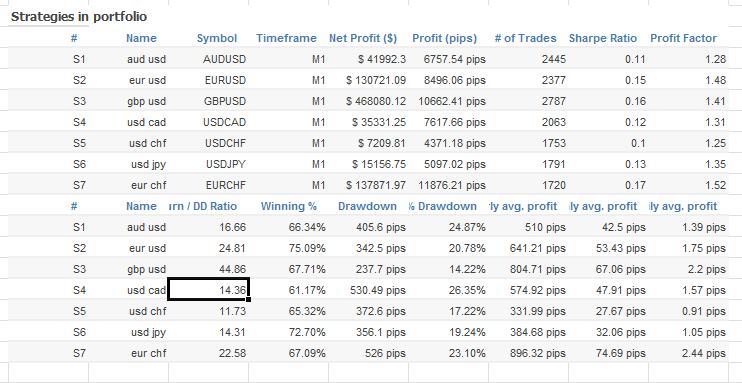Image resolution: width=742 pixels, height=383 pixels.
Task: Click Sharpe Ratio cell '0.17'
Action: click(635, 185)
